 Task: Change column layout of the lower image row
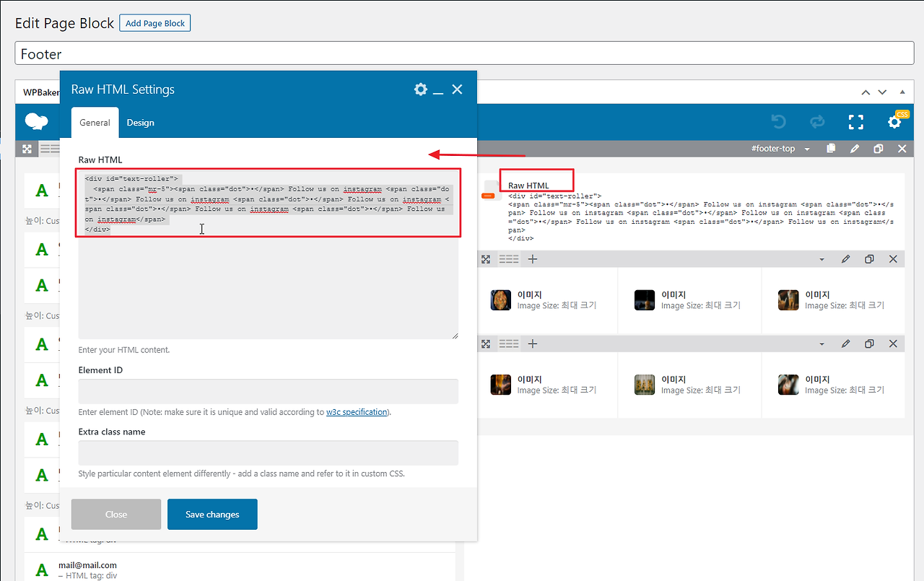click(509, 344)
